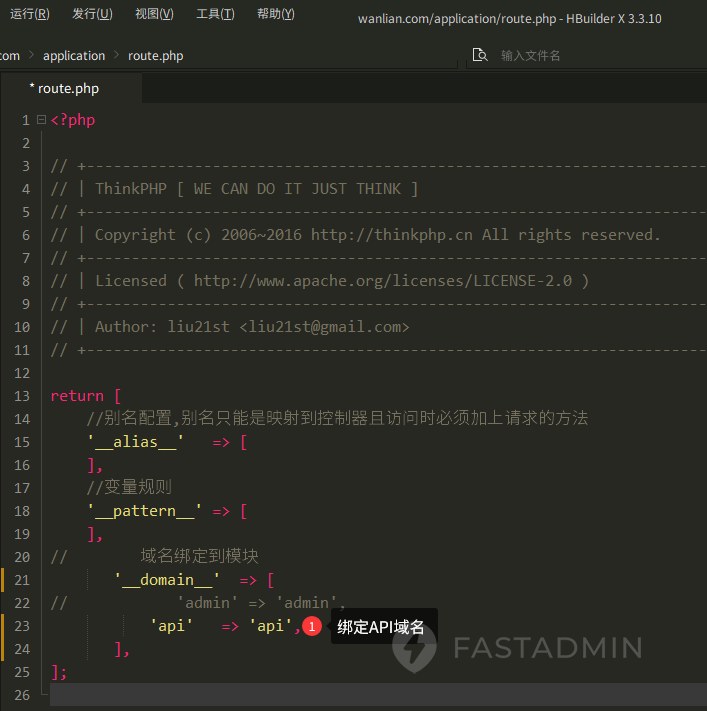Screen dimensions: 707x711
Task: Click line number 13 in gutter
Action: pyautogui.click(x=22, y=396)
